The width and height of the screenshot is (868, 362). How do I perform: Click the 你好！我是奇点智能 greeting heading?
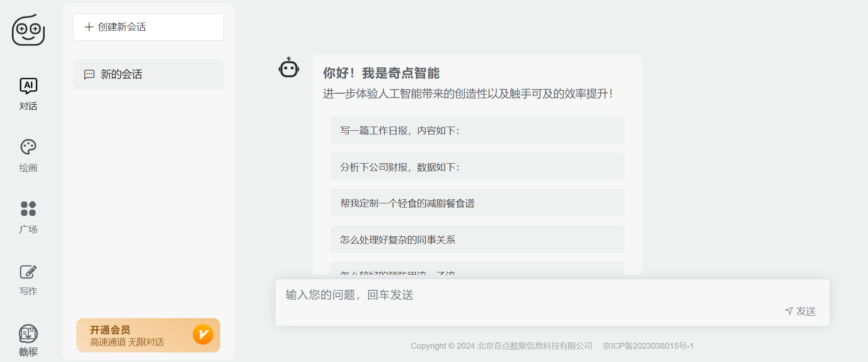[381, 73]
